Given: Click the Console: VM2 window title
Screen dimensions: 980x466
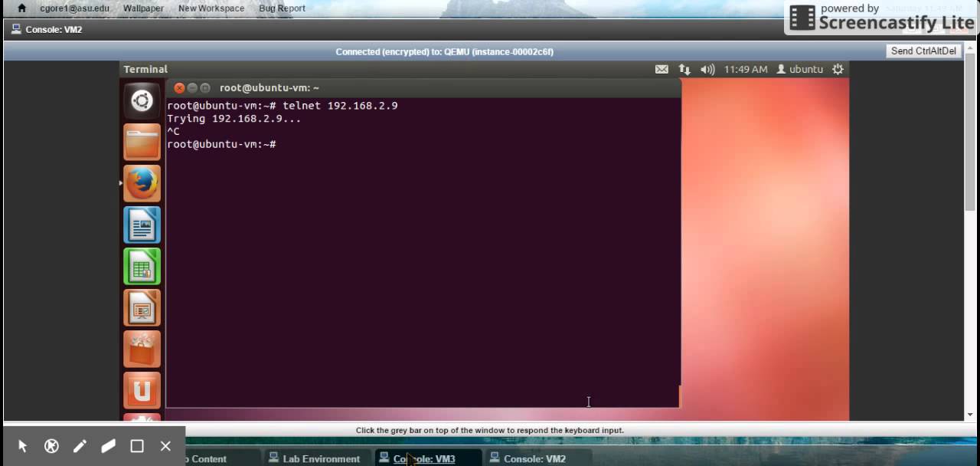Looking at the screenshot, I should pos(54,30).
